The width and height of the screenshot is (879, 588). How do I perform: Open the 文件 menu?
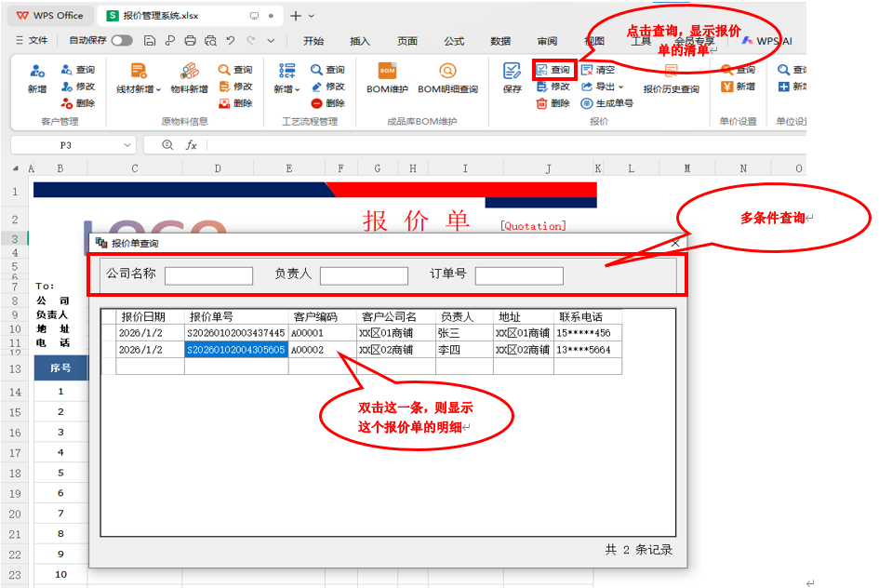32,40
